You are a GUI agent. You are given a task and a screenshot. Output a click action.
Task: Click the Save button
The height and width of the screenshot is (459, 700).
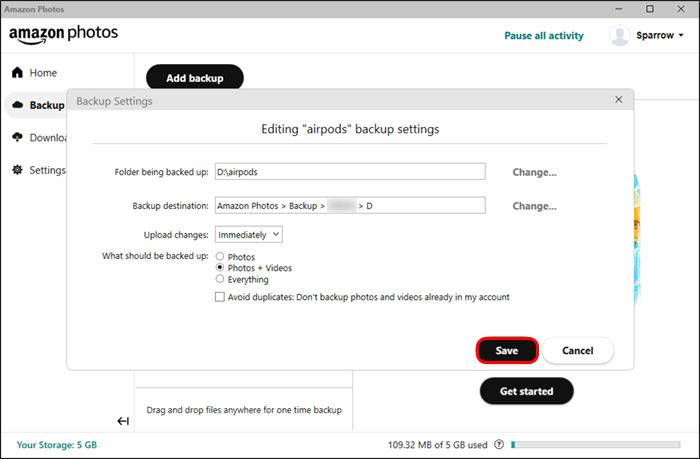tap(507, 351)
